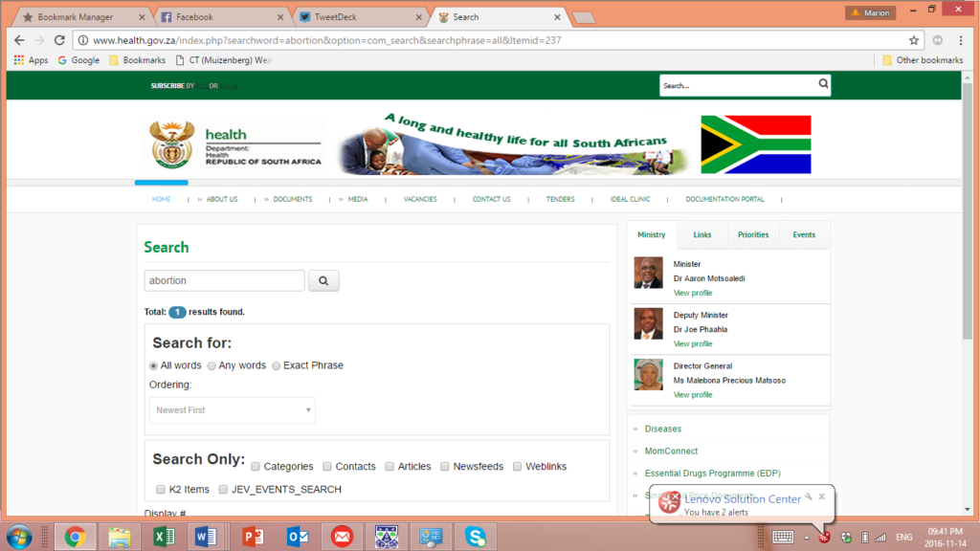Viewport: 980px width, 551px height.
Task: Select the Any words radio option
Action: (x=212, y=365)
